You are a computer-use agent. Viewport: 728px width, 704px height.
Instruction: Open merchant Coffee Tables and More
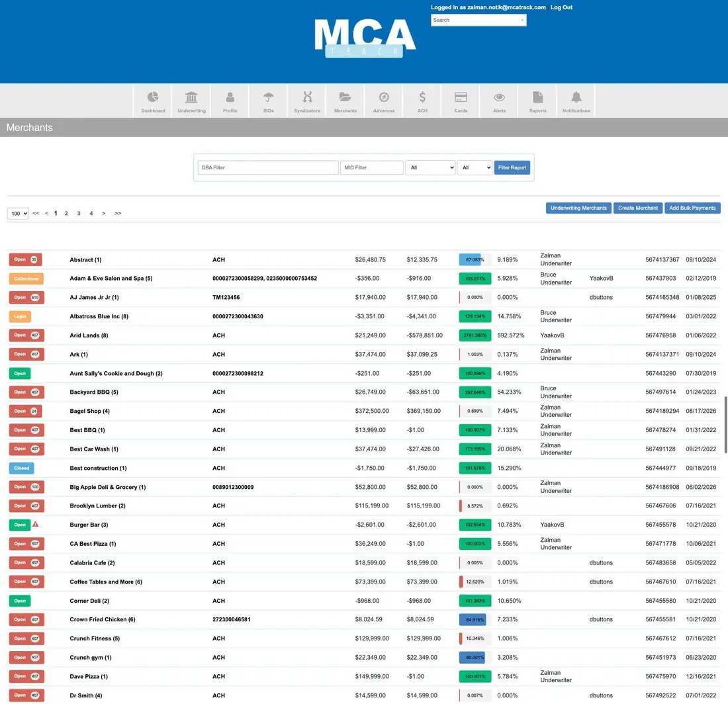pyautogui.click(x=106, y=582)
